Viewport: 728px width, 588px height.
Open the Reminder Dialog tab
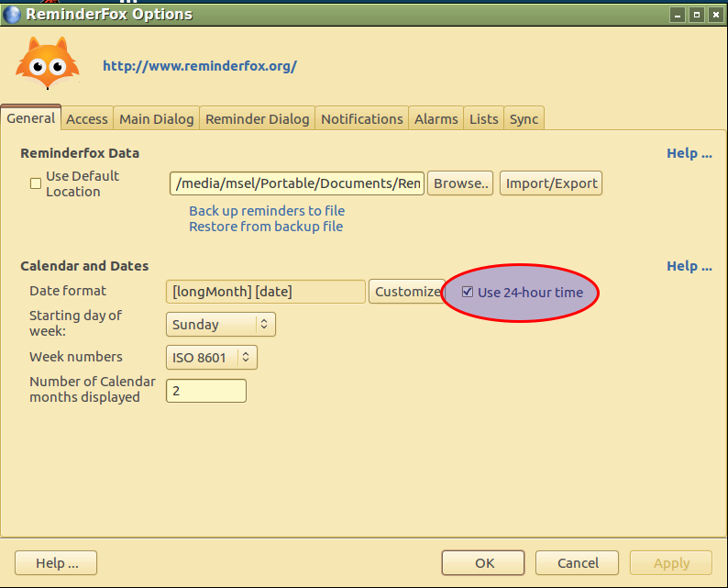pos(258,119)
